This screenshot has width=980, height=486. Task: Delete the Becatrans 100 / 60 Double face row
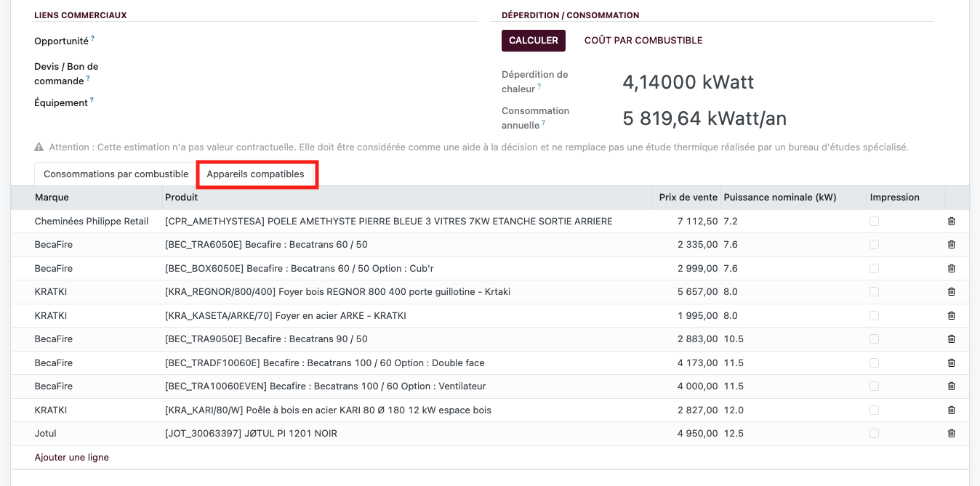pos(952,363)
